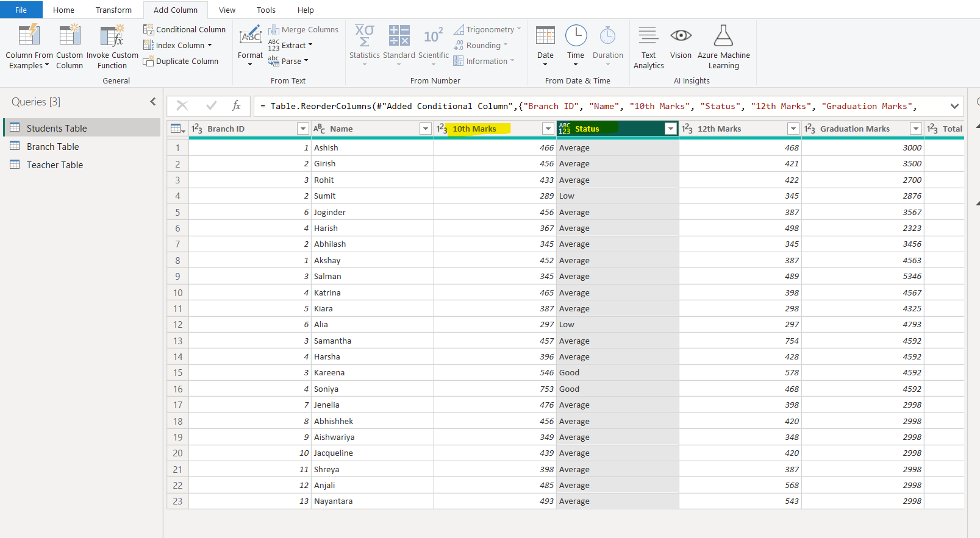Open the Name column filter dropdown
The image size is (980, 538).
point(425,129)
